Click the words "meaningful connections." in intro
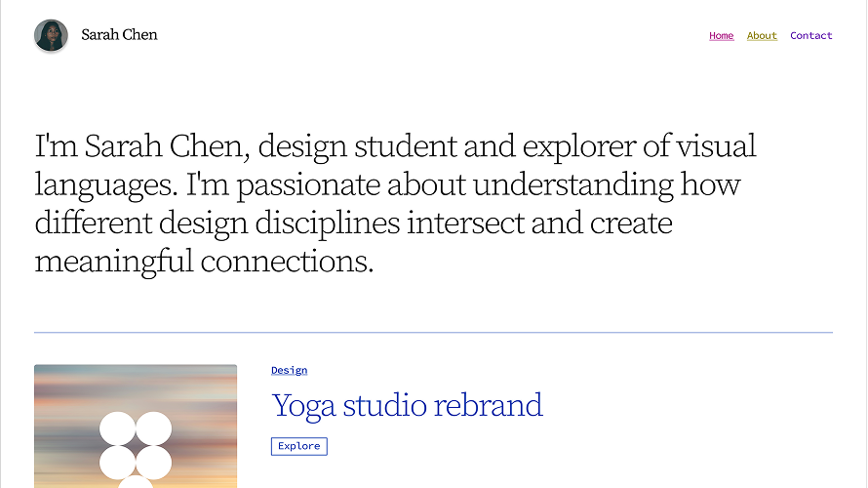 pyautogui.click(x=204, y=261)
